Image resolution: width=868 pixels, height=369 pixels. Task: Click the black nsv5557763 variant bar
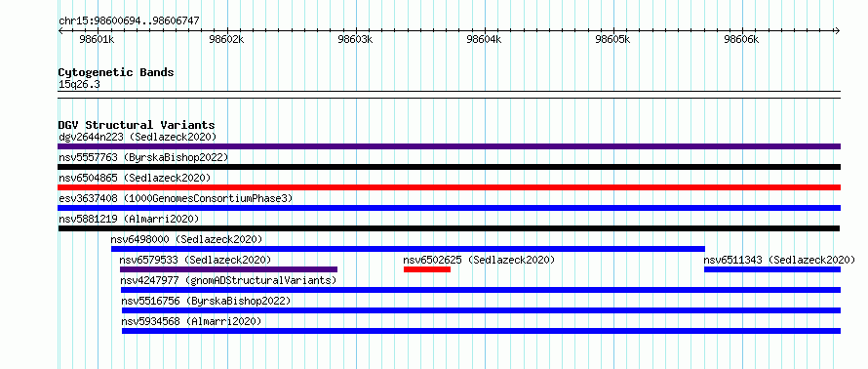449,167
